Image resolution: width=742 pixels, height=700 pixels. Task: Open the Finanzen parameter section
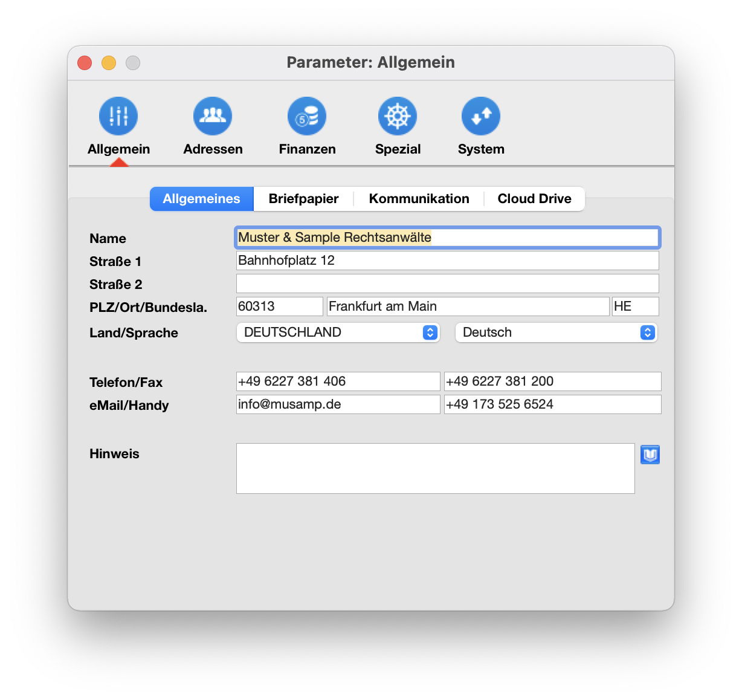(307, 126)
